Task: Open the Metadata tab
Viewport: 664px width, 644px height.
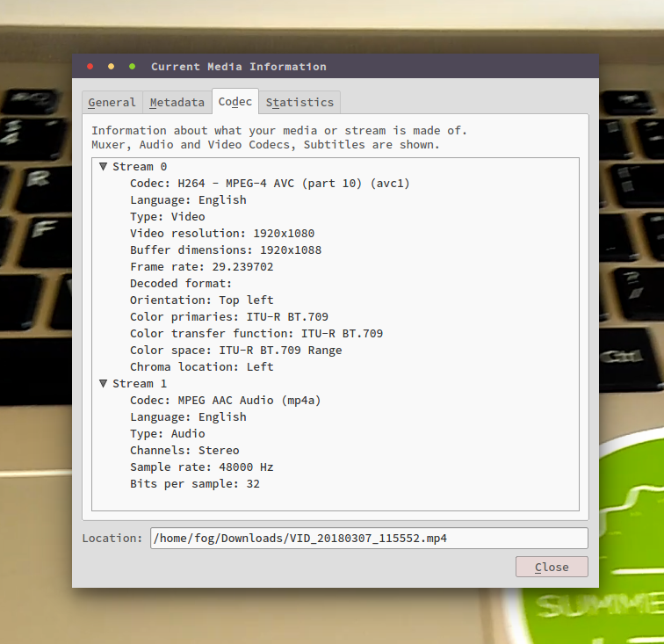Action: click(x=177, y=102)
